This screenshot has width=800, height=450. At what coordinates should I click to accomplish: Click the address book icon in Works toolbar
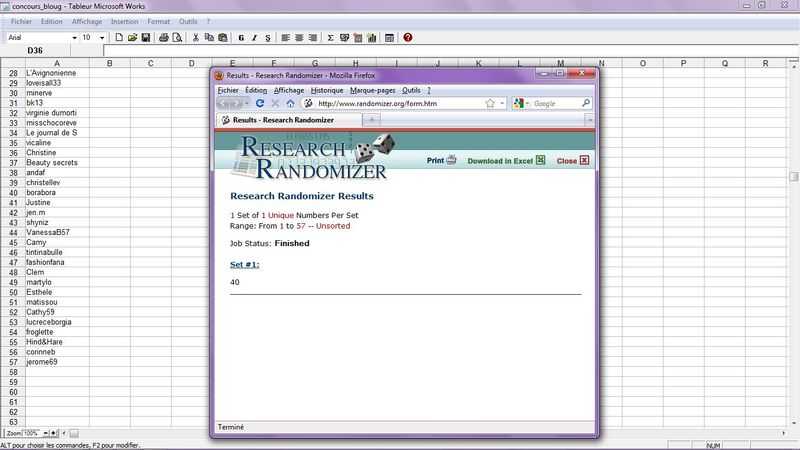[389, 38]
